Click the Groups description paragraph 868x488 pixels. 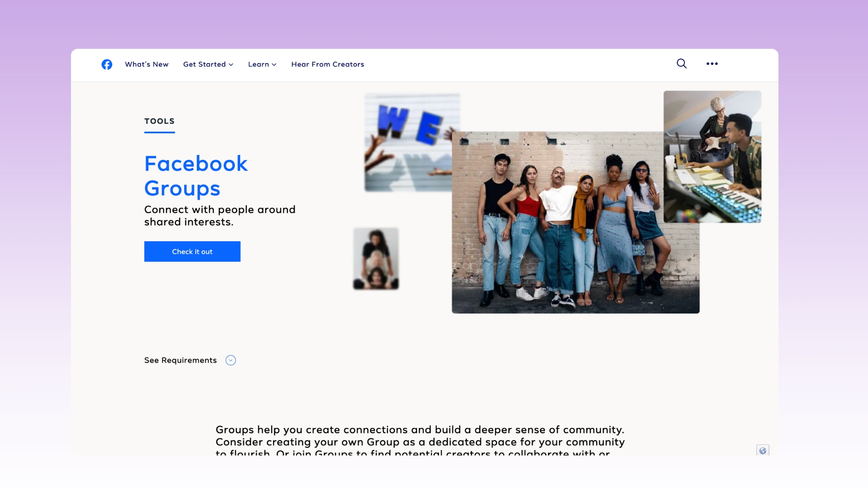coord(420,436)
